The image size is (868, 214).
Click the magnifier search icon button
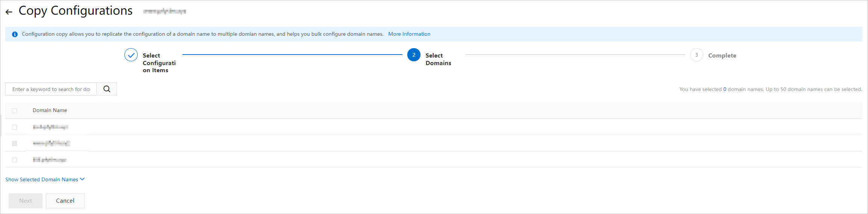tap(107, 89)
